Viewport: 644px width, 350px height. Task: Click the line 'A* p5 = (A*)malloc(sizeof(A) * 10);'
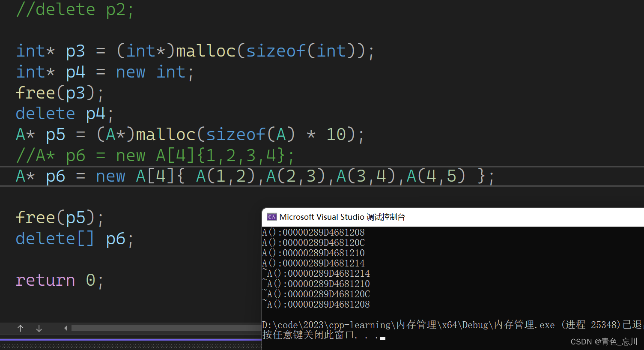pyautogui.click(x=190, y=135)
